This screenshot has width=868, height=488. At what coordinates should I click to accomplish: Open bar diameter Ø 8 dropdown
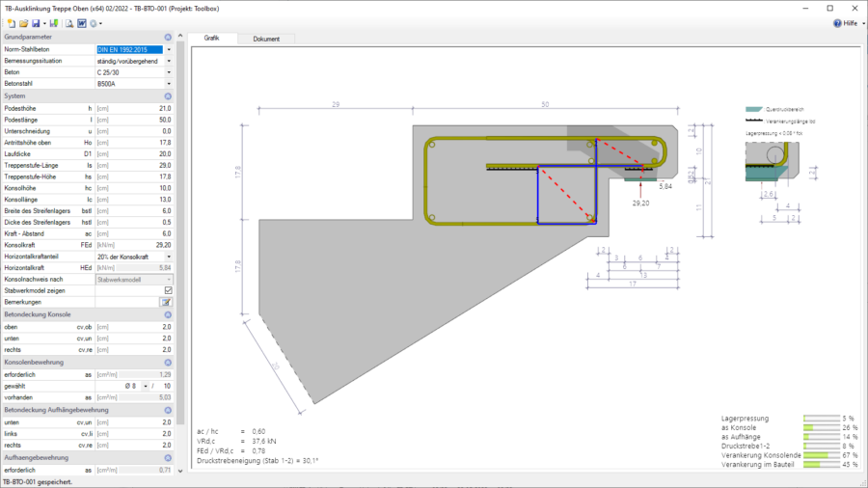point(146,386)
